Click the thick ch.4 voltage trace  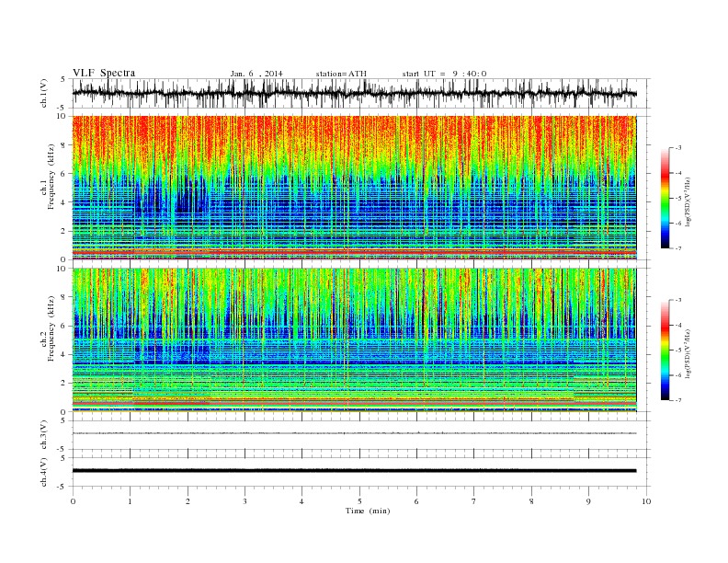pyautogui.click(x=354, y=471)
